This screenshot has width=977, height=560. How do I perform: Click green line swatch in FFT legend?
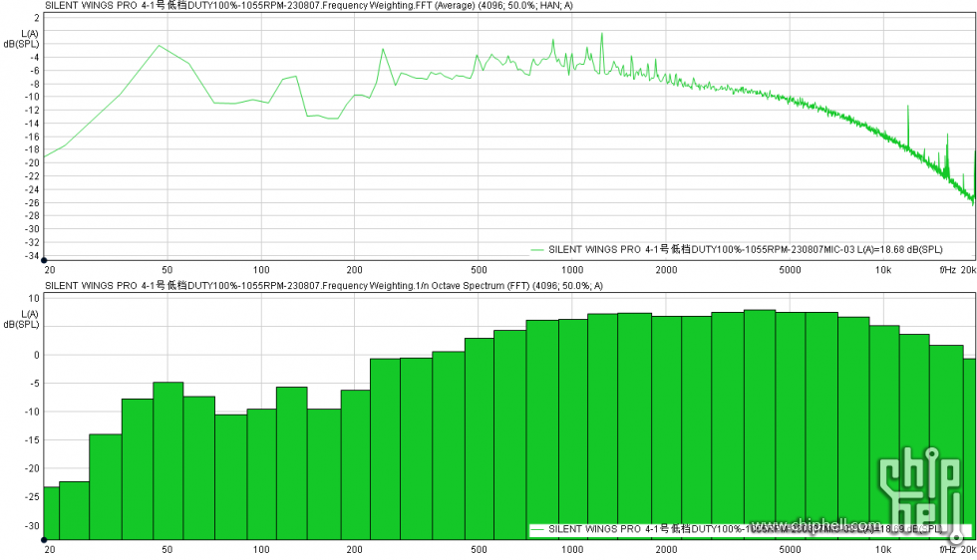[x=537, y=250]
